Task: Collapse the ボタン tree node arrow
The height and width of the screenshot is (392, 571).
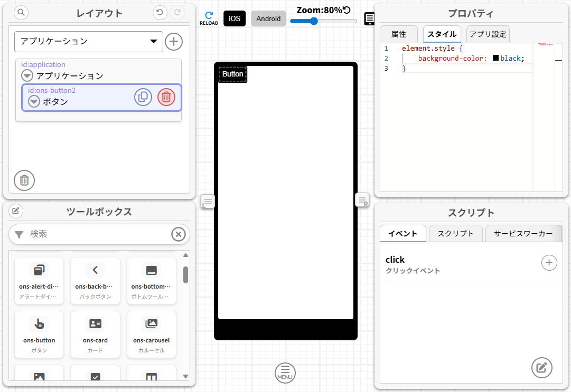Action: 33,101
